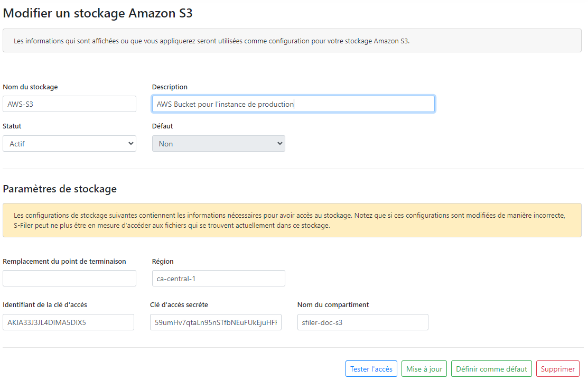
Task: Click the Paramètres de stockage heading
Action: pos(60,189)
